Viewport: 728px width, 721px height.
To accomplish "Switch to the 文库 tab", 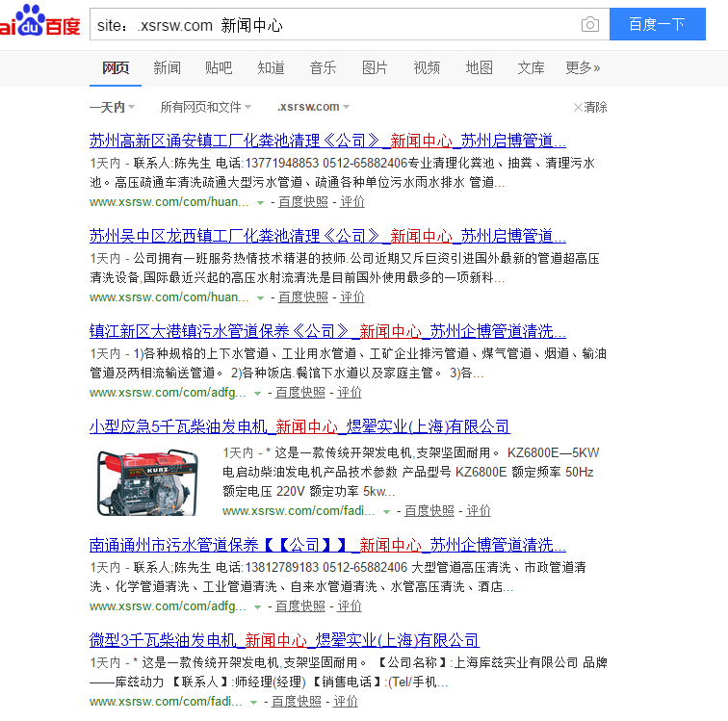I will pos(532,67).
